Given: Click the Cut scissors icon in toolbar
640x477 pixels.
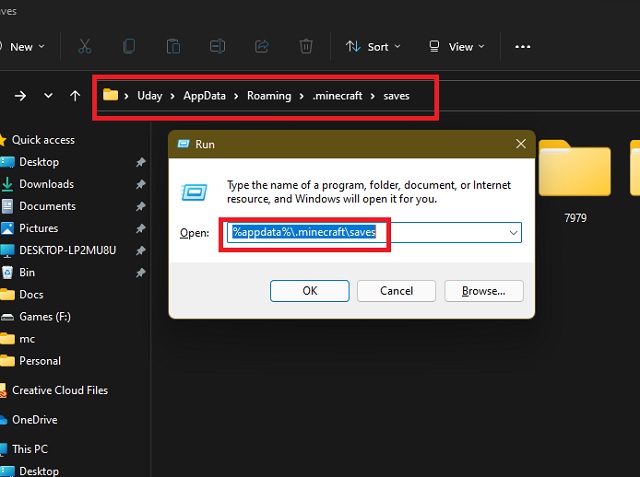Looking at the screenshot, I should 85,46.
